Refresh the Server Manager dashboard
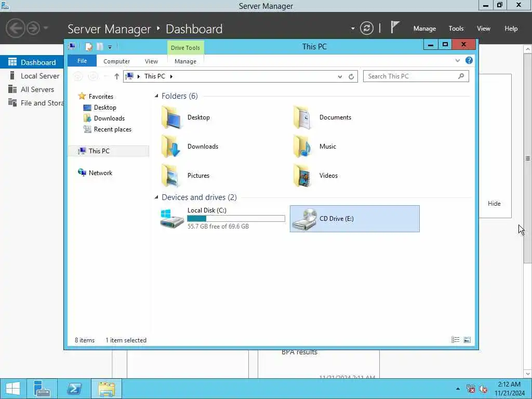532x399 pixels. pos(366,28)
